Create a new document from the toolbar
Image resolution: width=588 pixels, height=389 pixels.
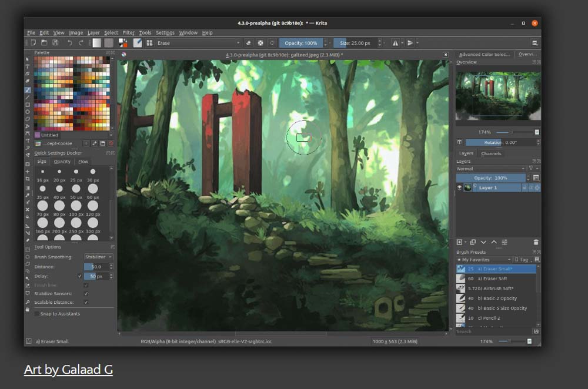[33, 43]
